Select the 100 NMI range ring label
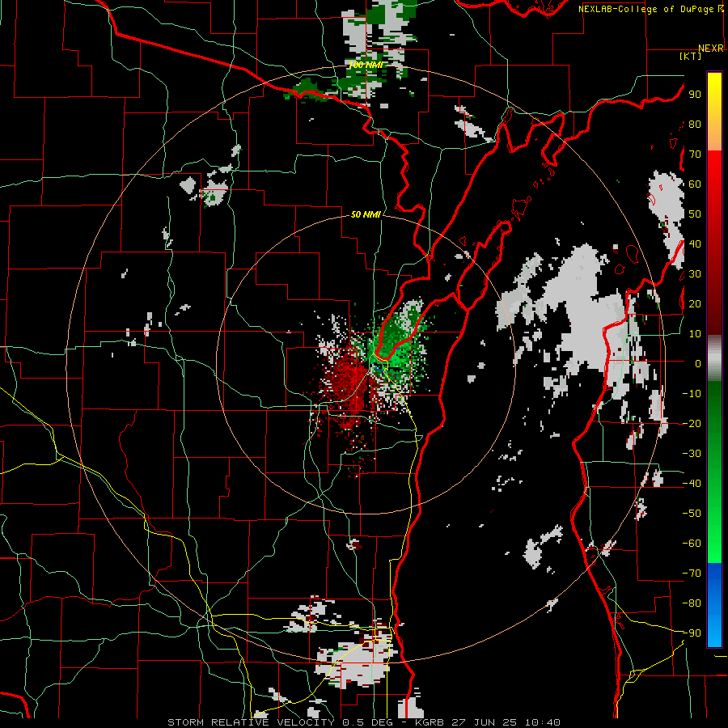Screen dimensions: 728x728 (366, 65)
